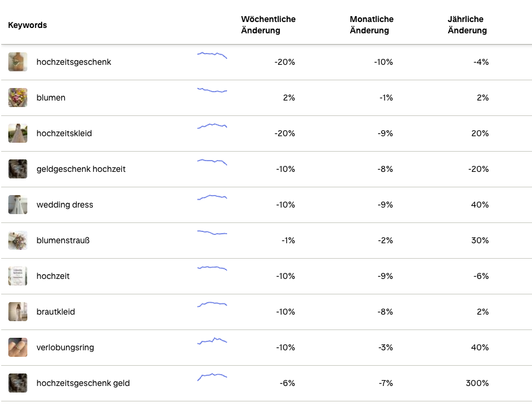532x405 pixels.
Task: Click the hochzeitsgeschenk keyword thumbnail
Action: [18, 62]
